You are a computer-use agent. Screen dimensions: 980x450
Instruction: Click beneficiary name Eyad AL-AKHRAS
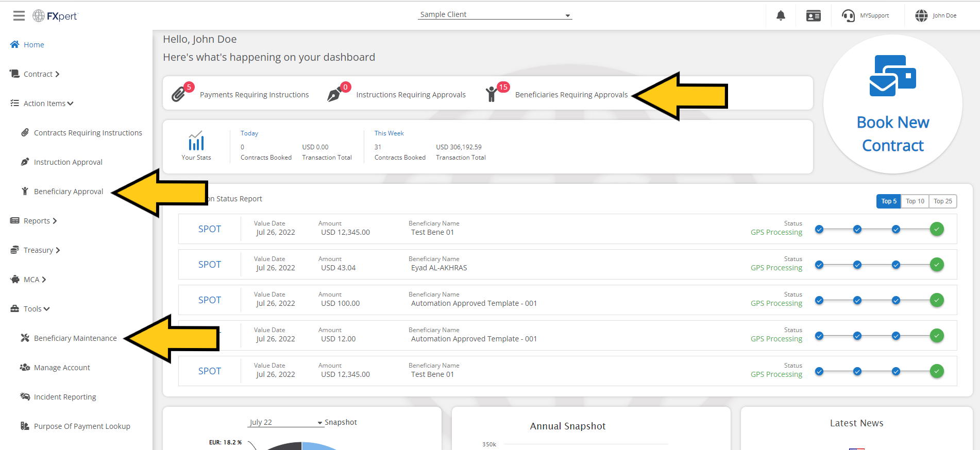[x=439, y=268]
